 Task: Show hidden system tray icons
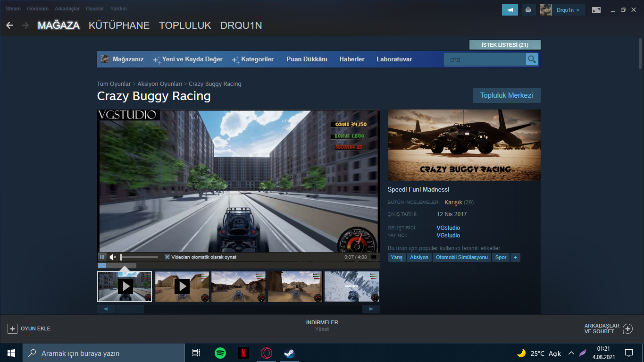[x=571, y=353]
